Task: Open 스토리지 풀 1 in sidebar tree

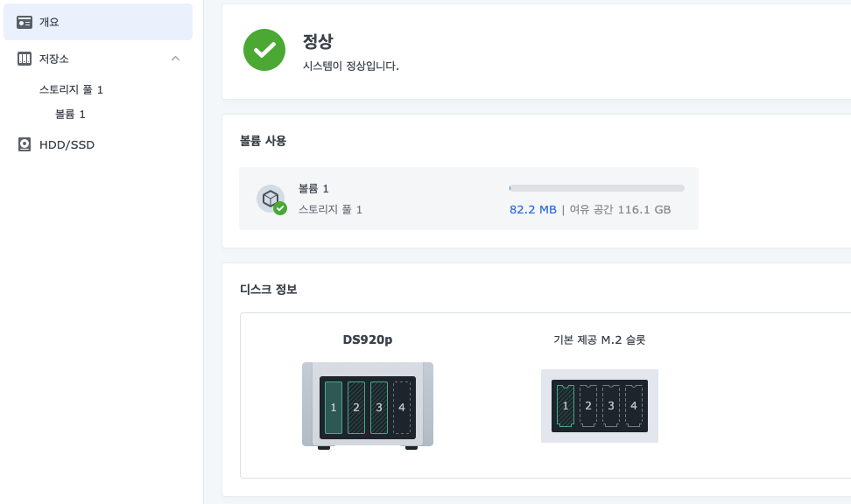Action: (71, 89)
